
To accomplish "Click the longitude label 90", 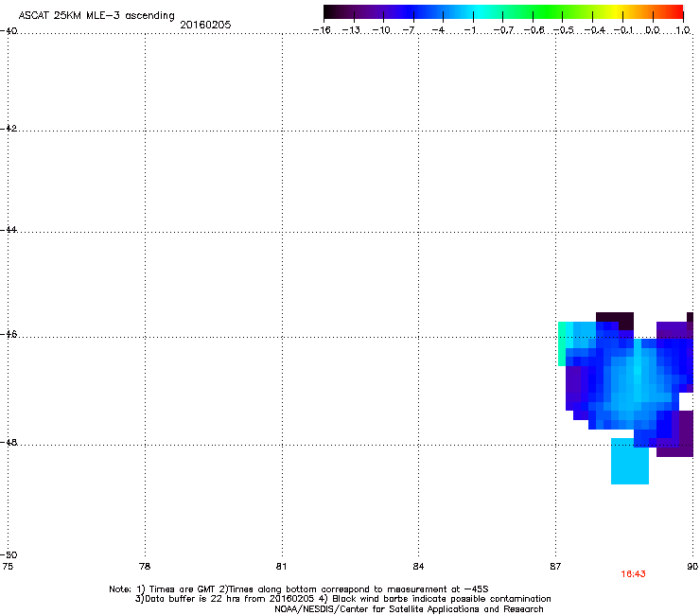I will pos(692,567).
